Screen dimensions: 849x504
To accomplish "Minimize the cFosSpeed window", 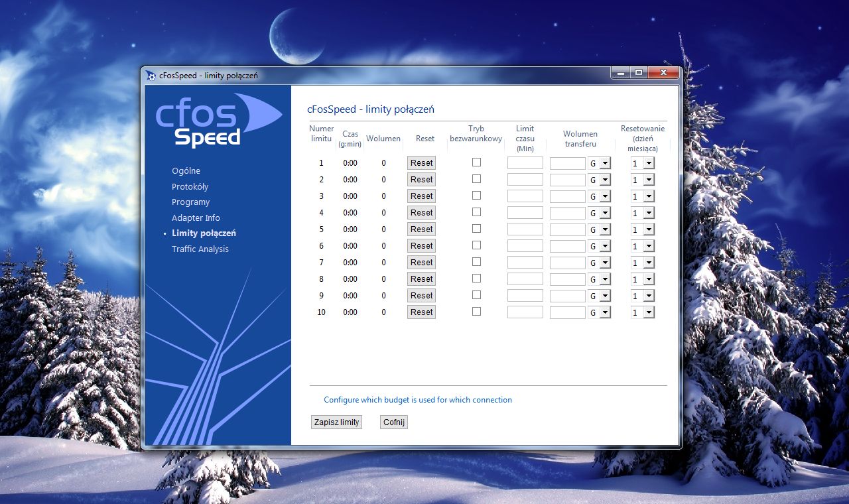I will click(x=621, y=73).
